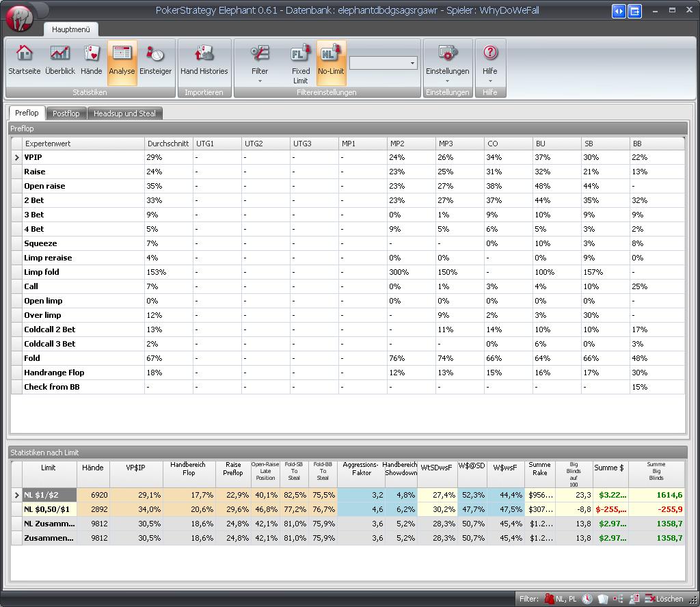
Task: Click the BU column header
Action: 556,144
